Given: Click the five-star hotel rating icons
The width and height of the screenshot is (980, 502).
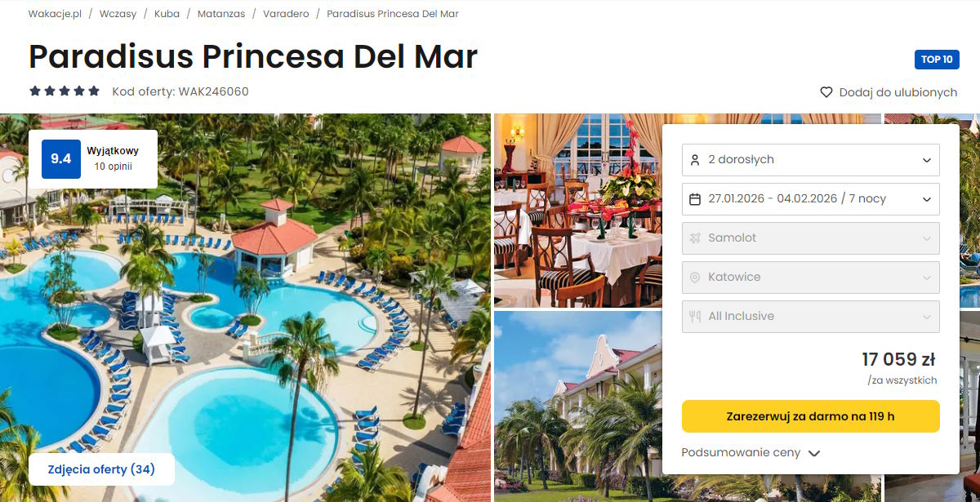Looking at the screenshot, I should 65,91.
